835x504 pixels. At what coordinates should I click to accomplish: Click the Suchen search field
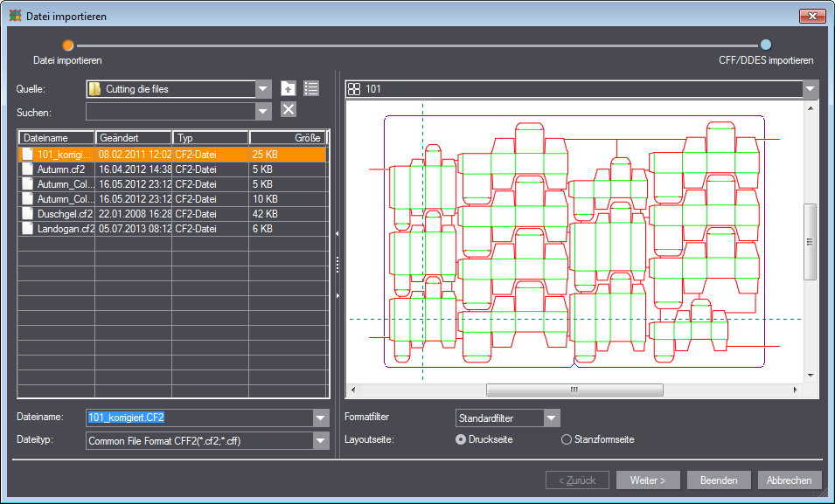coord(171,112)
